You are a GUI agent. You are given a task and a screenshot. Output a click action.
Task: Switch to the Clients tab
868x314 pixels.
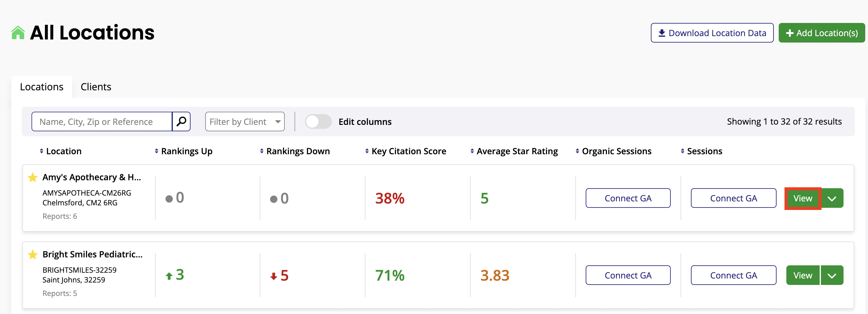[x=96, y=87]
